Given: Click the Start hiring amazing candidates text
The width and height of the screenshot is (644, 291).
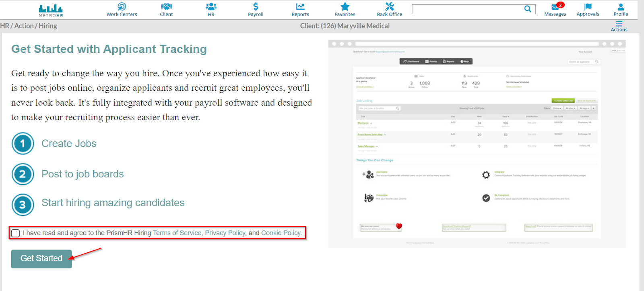Looking at the screenshot, I should [113, 203].
